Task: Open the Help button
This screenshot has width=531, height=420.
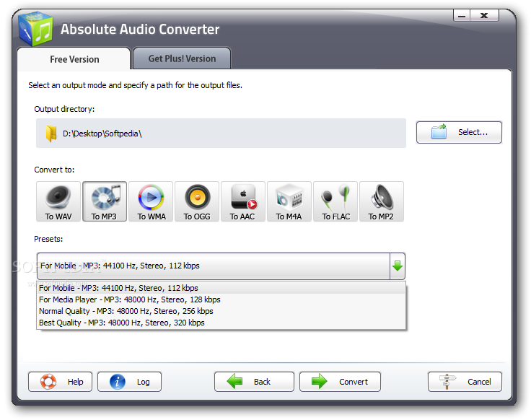Action: (61, 382)
